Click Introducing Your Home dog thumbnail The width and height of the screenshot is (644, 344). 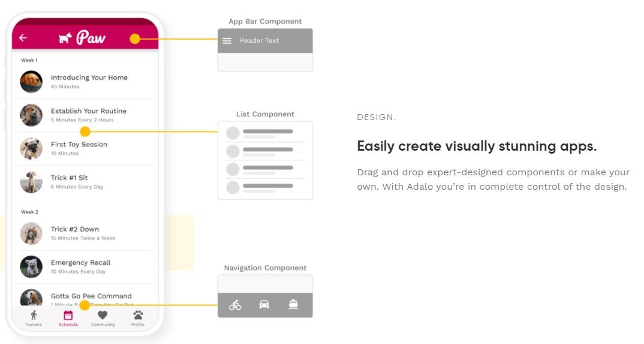coord(31,82)
